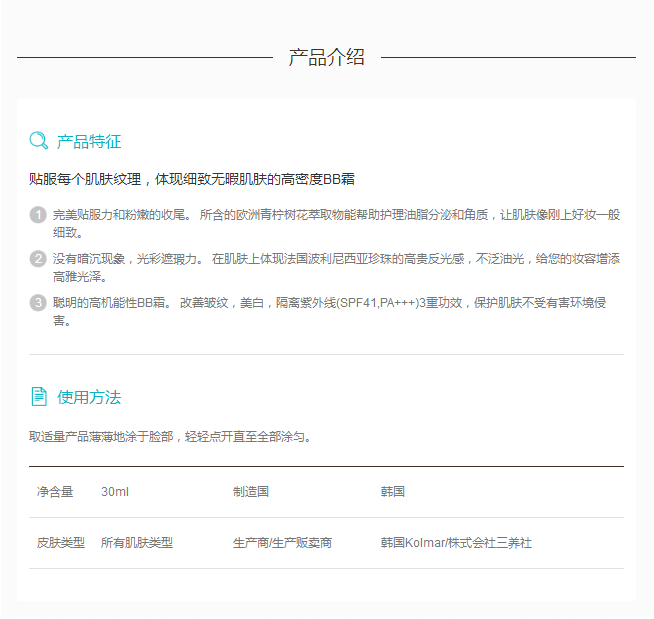Image resolution: width=654 pixels, height=619 pixels.
Task: Click the 产品特征 heading text
Action: [x=89, y=141]
